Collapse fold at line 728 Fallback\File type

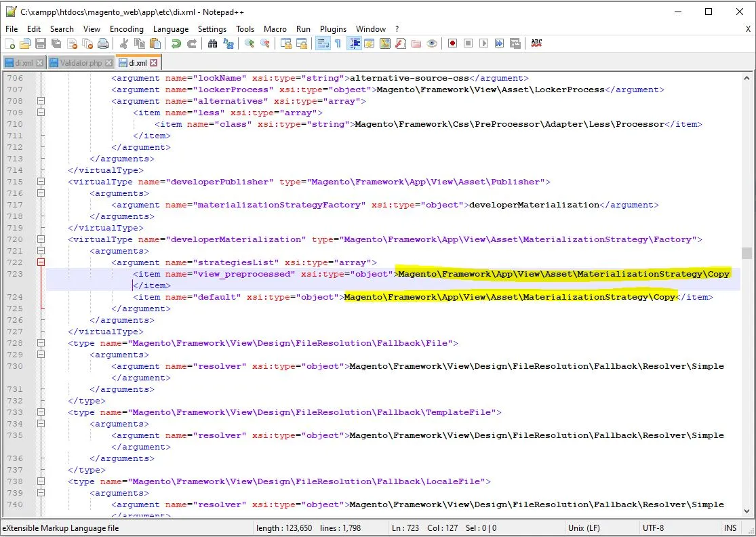coord(41,343)
